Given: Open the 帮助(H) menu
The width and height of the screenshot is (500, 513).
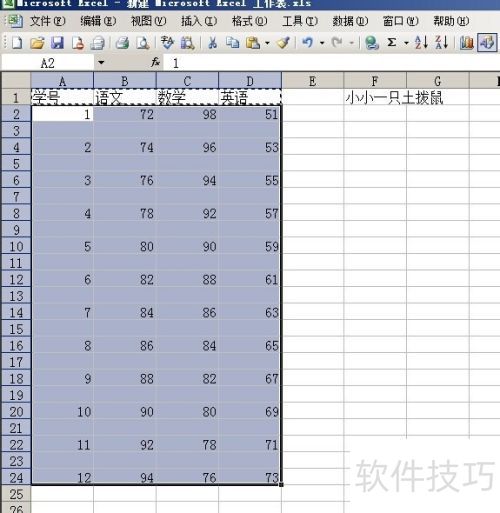Looking at the screenshot, I should click(451, 21).
